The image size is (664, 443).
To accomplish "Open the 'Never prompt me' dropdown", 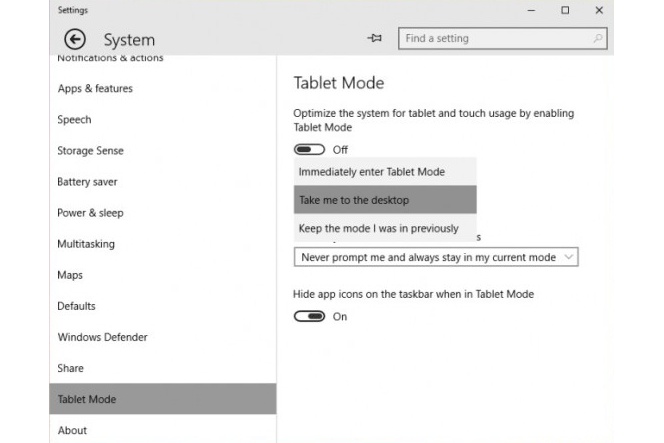I will point(436,257).
